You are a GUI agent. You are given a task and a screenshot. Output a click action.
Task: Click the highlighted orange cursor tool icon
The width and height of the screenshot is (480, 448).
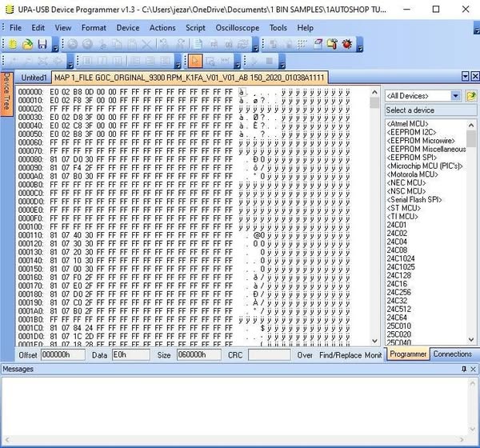point(194,61)
